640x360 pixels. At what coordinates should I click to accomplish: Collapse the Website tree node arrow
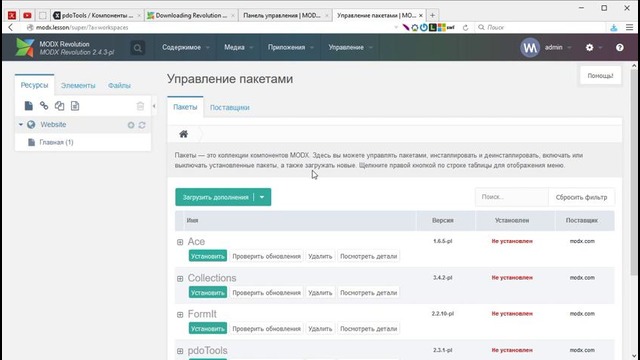click(21, 124)
